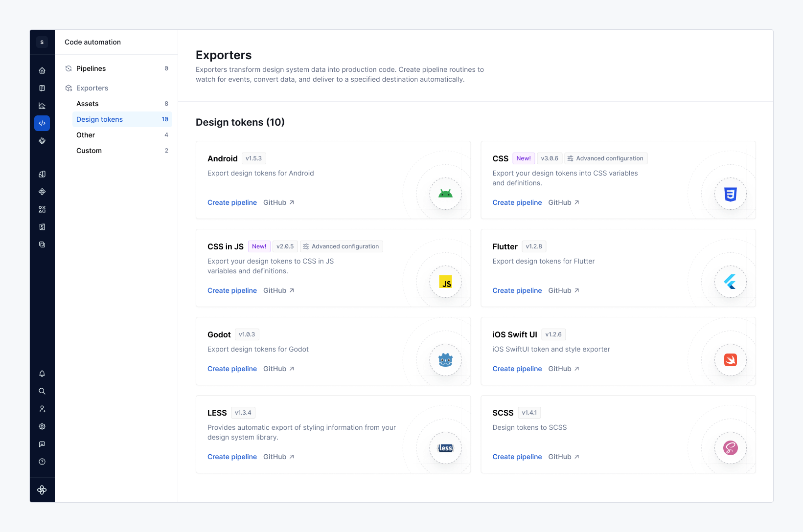Click the Android v1.5.3 version tag
The image size is (803, 532).
point(253,158)
